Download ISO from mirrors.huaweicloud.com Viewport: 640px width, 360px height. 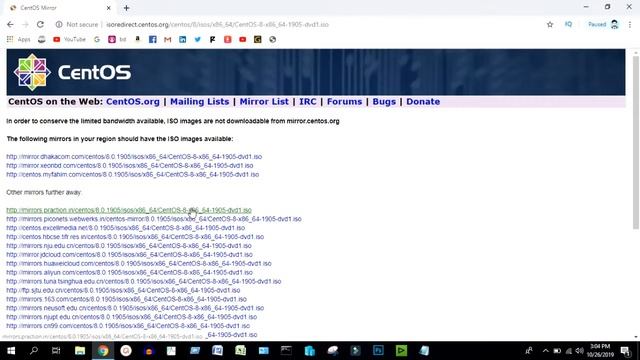coord(138,264)
